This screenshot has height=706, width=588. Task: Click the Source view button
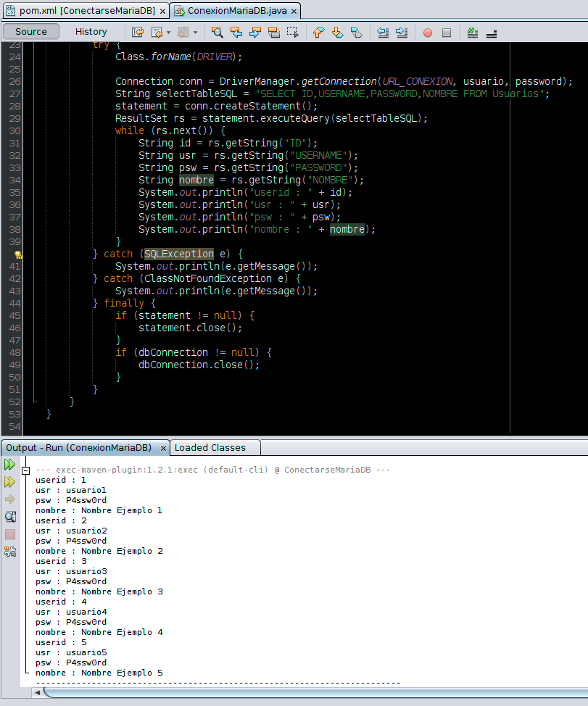click(x=30, y=32)
